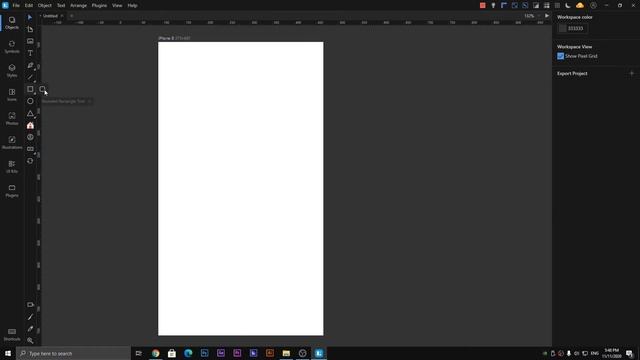Open the View menu
This screenshot has width=640, height=360.
[x=117, y=5]
